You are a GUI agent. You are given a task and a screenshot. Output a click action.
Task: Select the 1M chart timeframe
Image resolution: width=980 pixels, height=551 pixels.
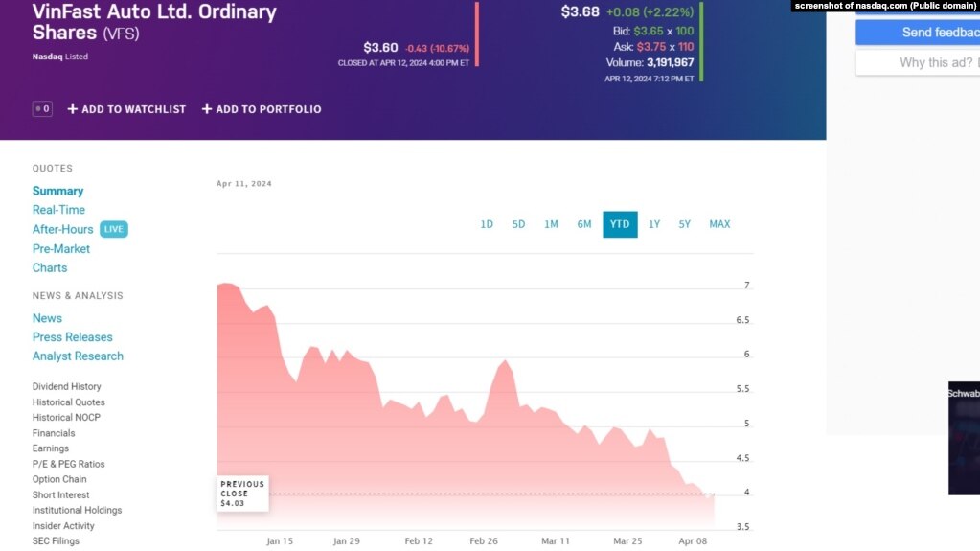pyautogui.click(x=551, y=224)
